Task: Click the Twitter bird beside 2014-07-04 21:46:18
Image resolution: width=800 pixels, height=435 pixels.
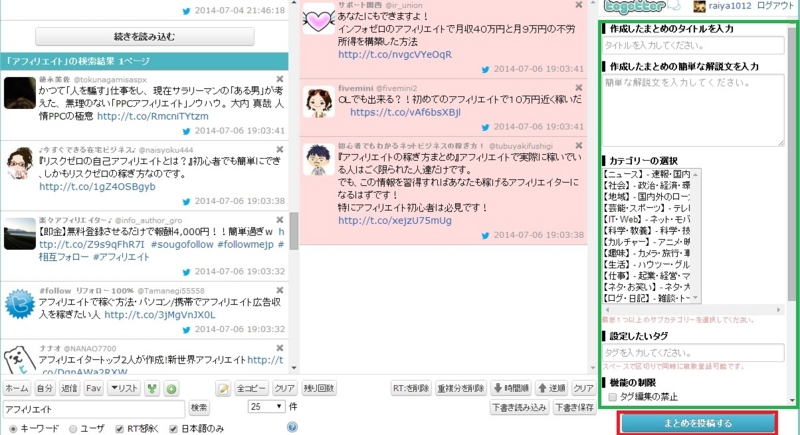Action: tap(187, 11)
